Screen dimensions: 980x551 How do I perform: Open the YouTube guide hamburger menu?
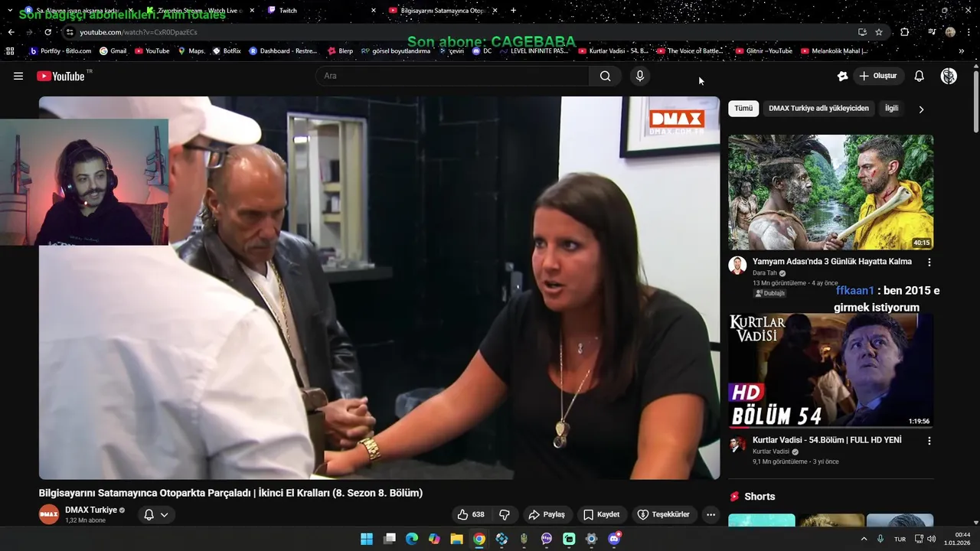(x=18, y=76)
